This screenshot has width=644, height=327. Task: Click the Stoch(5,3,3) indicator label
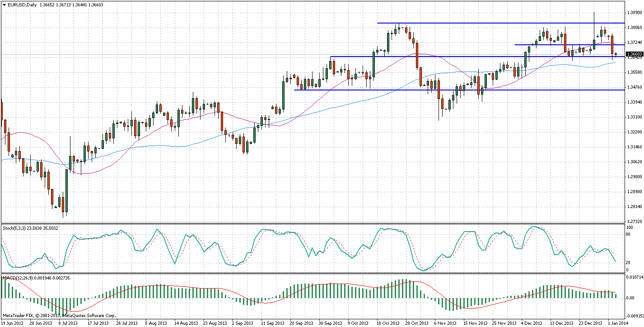click(x=17, y=228)
